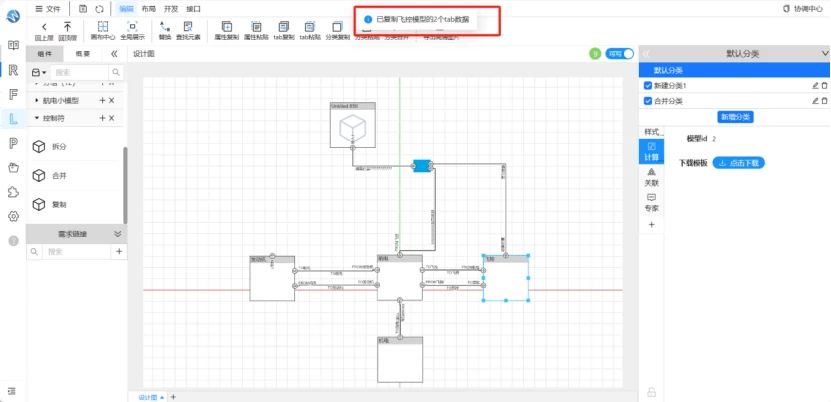
Task: Click the 属性粘贴 property paste icon
Action: 256,26
